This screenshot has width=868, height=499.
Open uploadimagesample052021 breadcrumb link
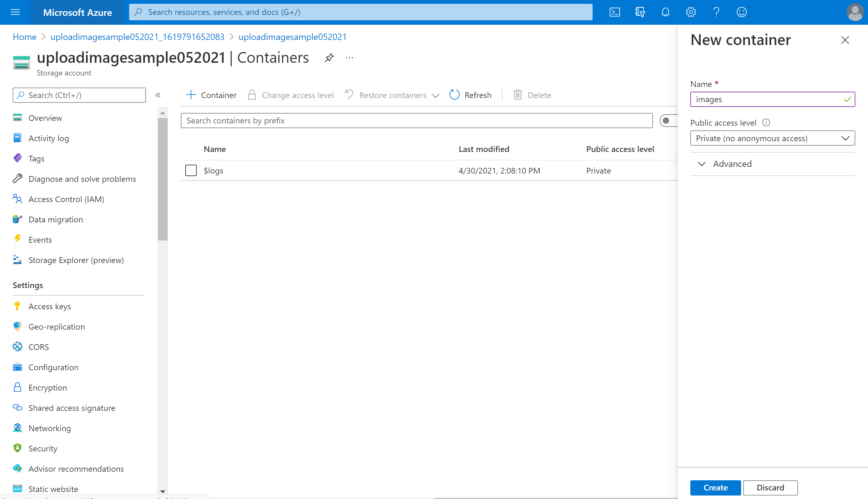pyautogui.click(x=293, y=37)
